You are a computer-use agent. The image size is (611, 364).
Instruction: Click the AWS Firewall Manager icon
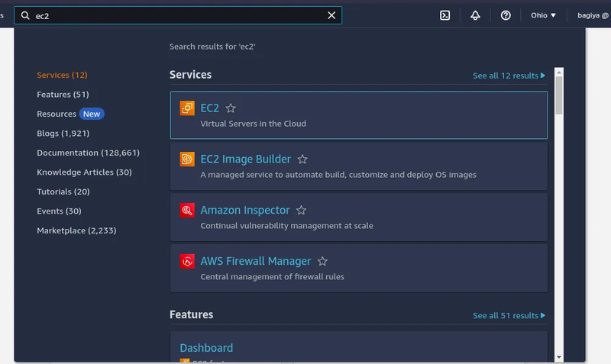click(187, 262)
